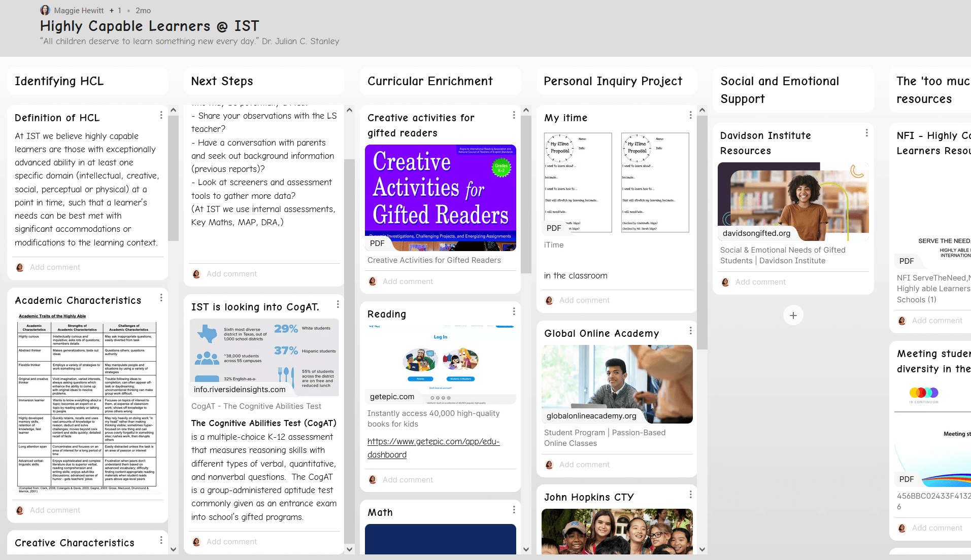This screenshot has width=971, height=560.
Task: Open menu for My itime post
Action: pos(691,115)
